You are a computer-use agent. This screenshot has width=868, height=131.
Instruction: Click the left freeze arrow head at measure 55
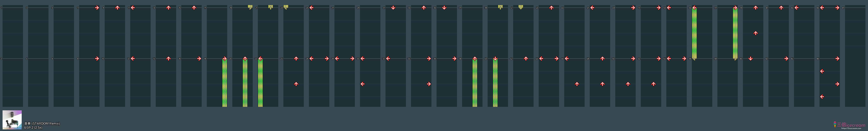pyautogui.click(x=694, y=8)
